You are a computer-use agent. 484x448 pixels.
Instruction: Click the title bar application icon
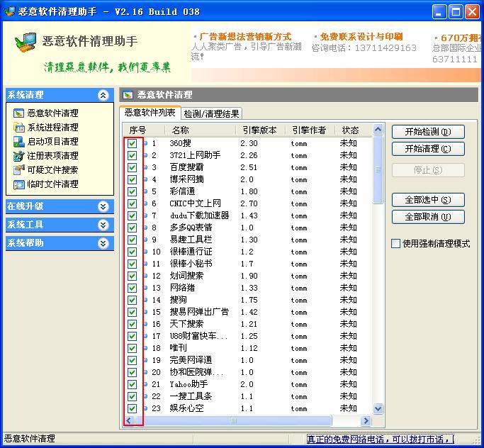click(9, 11)
